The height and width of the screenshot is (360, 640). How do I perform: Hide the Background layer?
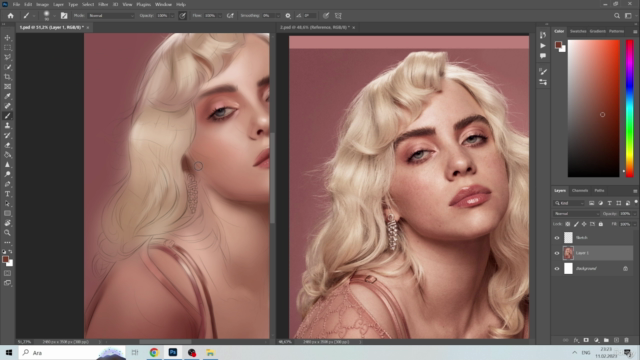pyautogui.click(x=557, y=269)
